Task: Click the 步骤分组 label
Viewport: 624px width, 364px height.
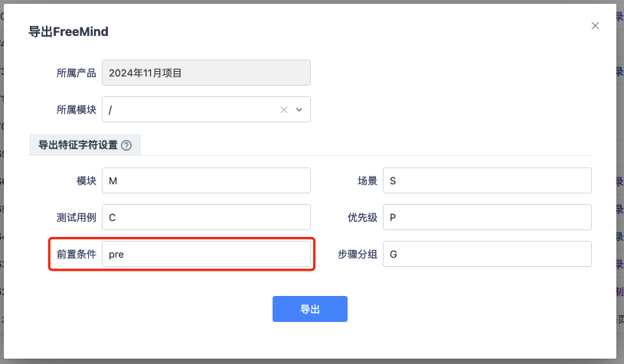Action: pos(358,255)
